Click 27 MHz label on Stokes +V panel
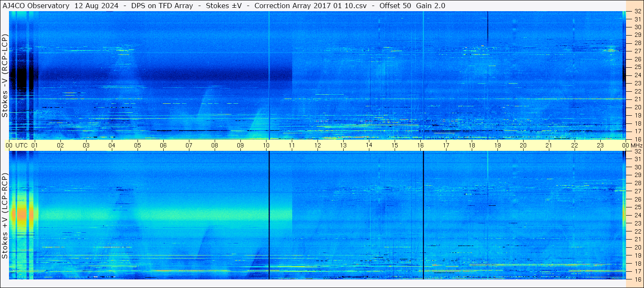 637,191
